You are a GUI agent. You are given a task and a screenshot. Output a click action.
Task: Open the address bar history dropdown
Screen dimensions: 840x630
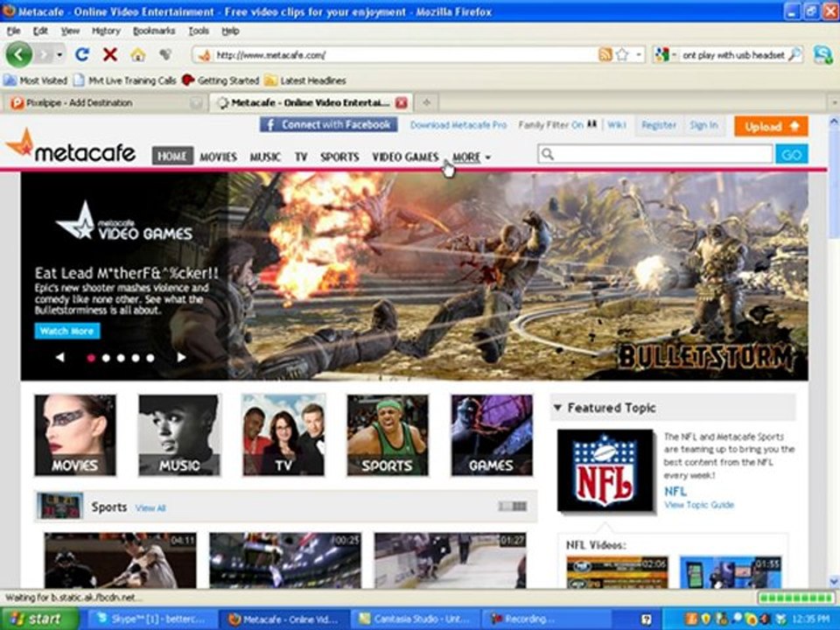click(639, 54)
